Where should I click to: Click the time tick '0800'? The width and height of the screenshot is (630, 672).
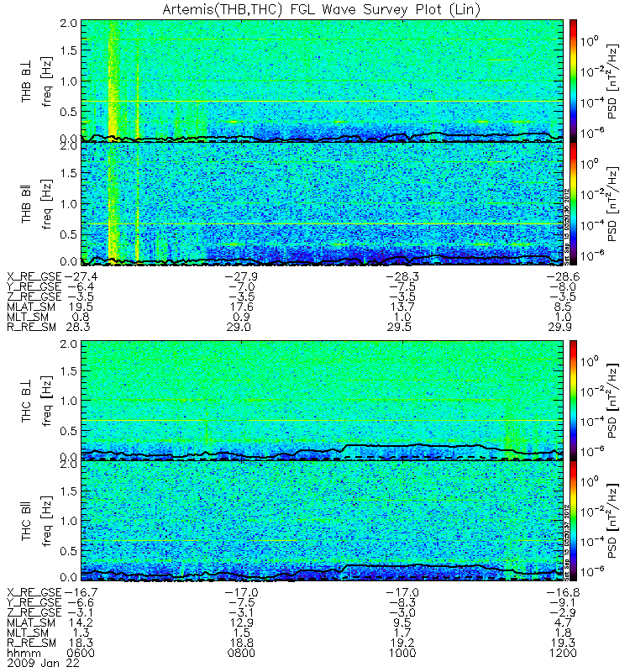click(241, 654)
